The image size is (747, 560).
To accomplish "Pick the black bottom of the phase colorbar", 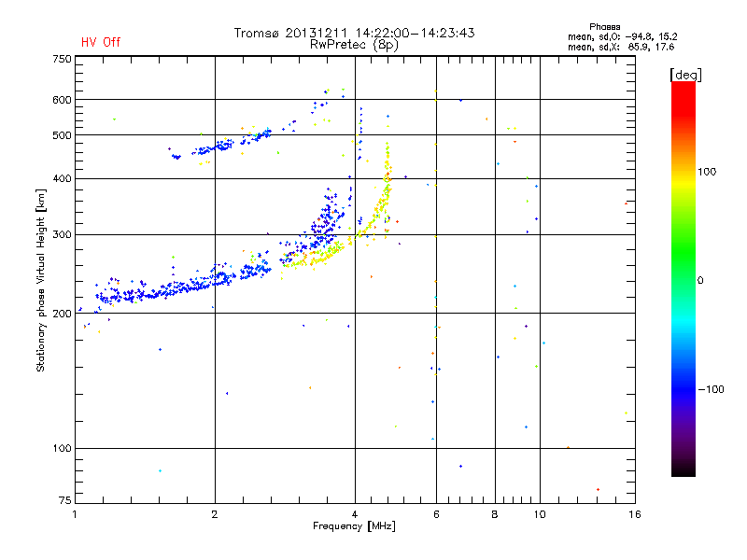I will [x=684, y=470].
